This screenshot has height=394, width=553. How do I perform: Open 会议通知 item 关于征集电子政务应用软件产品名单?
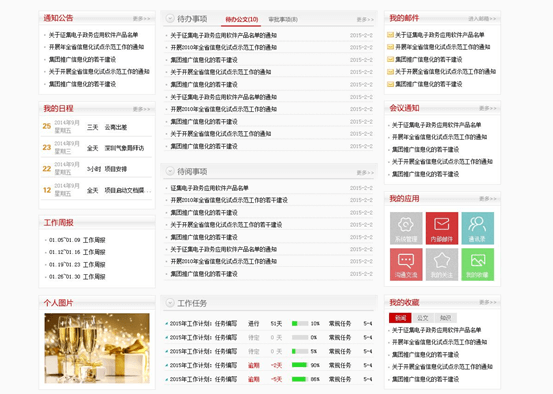pyautogui.click(x=436, y=125)
